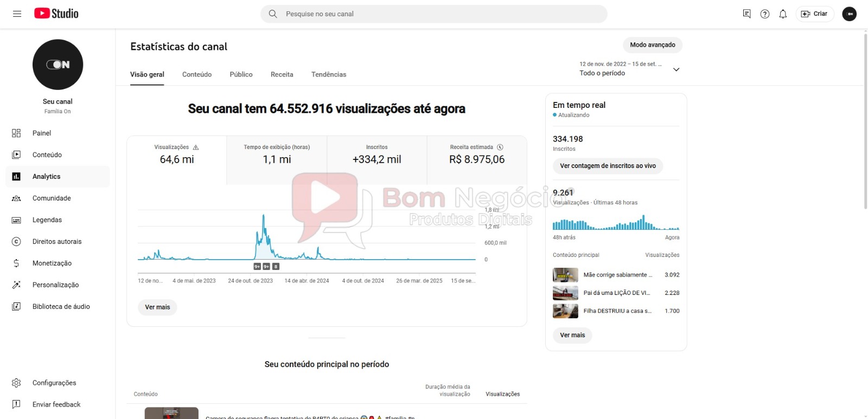Image resolution: width=868 pixels, height=419 pixels.
Task: Click the 9.261 views last 48 hours value
Action: click(x=563, y=192)
